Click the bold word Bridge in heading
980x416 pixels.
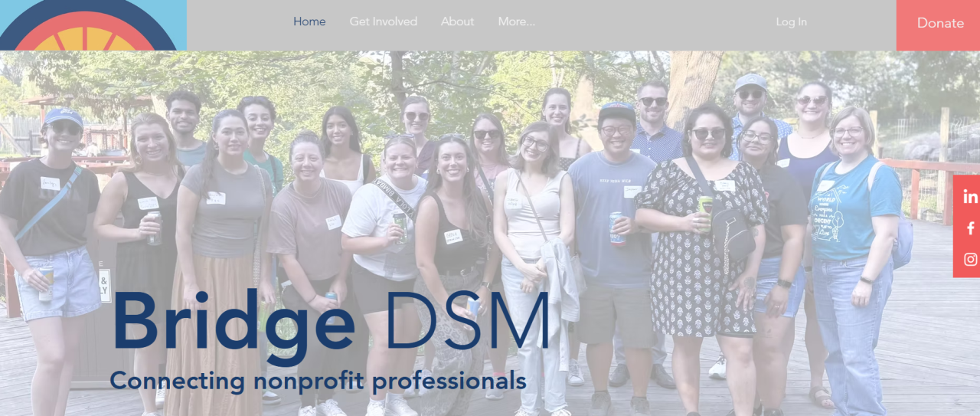234,322
